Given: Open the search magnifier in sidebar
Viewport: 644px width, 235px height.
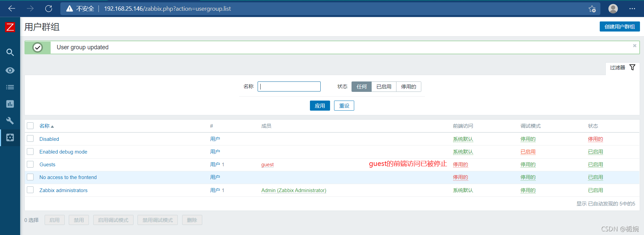Looking at the screenshot, I should pyautogui.click(x=10, y=52).
